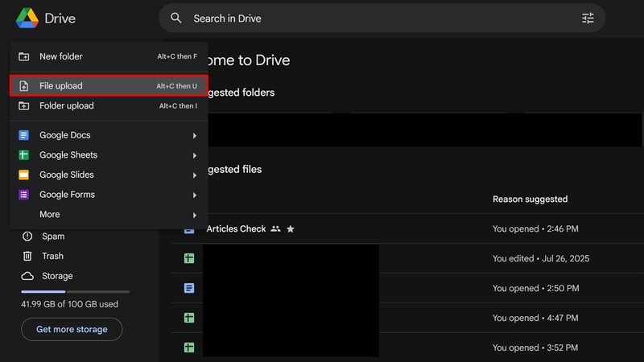Open Trash in the sidebar
The width and height of the screenshot is (644, 362).
tap(52, 256)
